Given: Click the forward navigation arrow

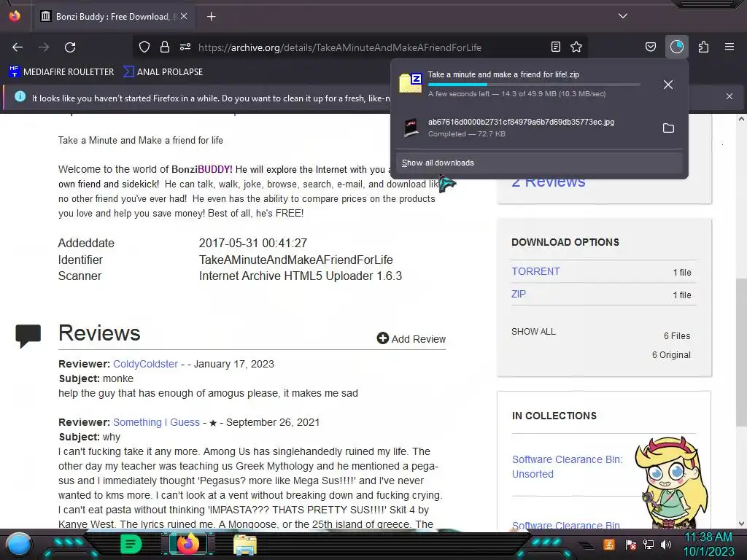Looking at the screenshot, I should coord(44,47).
